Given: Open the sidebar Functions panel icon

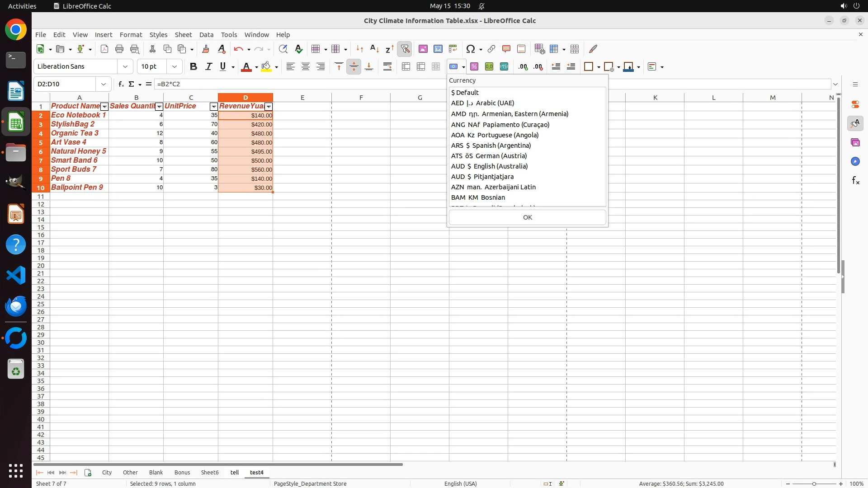Looking at the screenshot, I should (x=855, y=181).
